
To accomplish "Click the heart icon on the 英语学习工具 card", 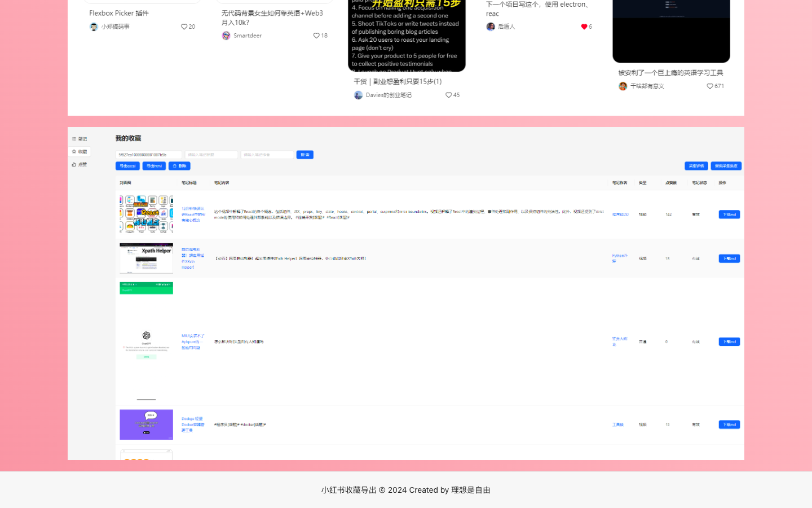I will [709, 86].
